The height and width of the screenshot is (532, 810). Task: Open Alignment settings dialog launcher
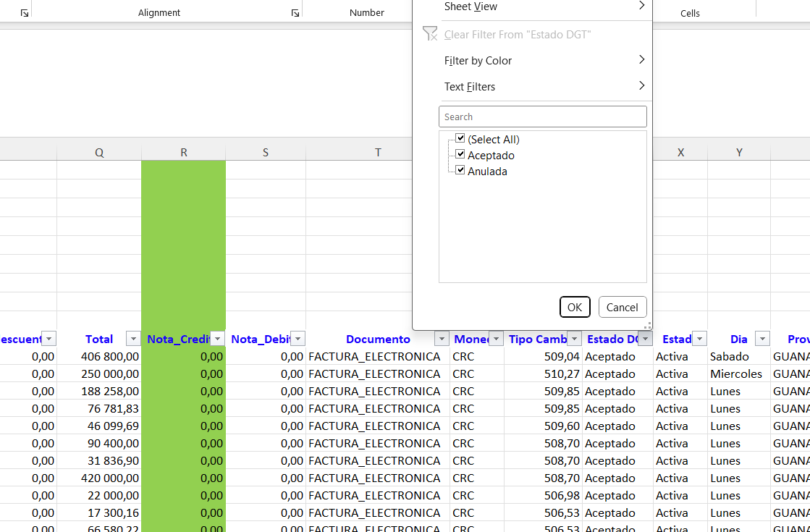(295, 13)
